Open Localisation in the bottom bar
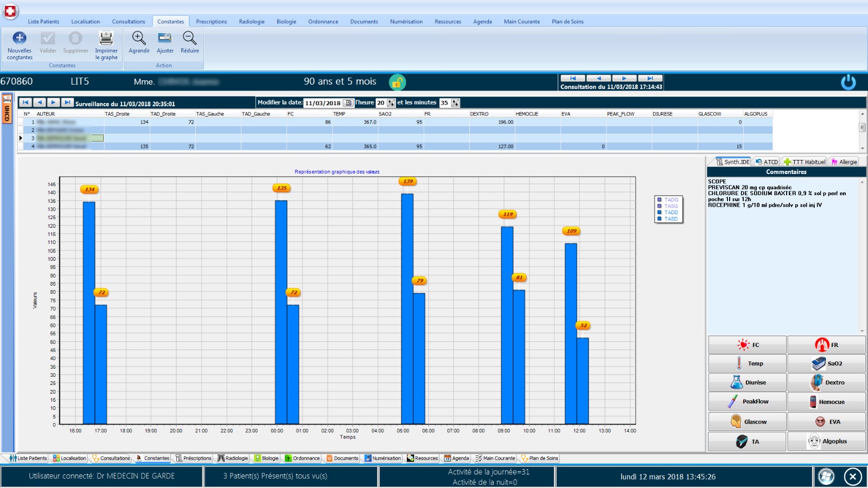 [69, 458]
